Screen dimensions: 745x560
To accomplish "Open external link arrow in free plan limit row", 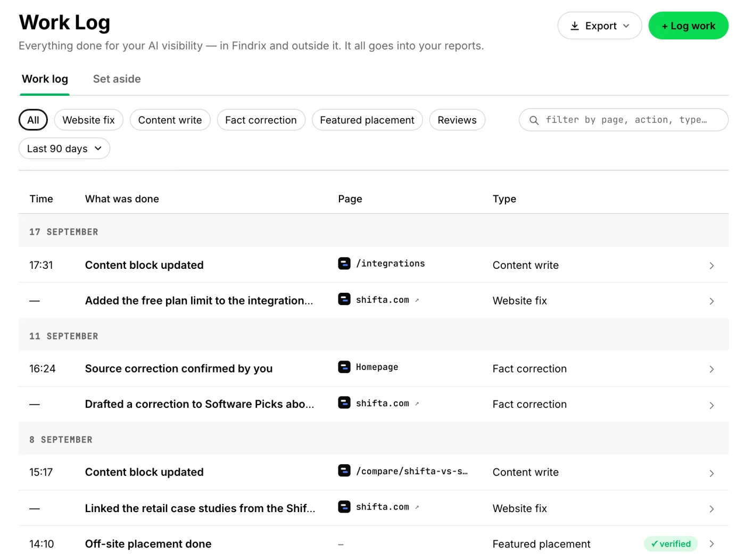I will point(417,300).
